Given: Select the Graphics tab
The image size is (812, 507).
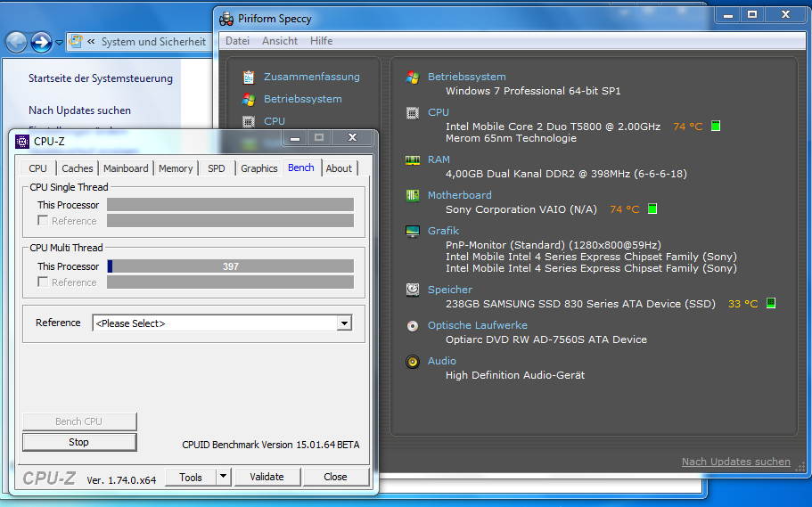Looking at the screenshot, I should tap(258, 168).
